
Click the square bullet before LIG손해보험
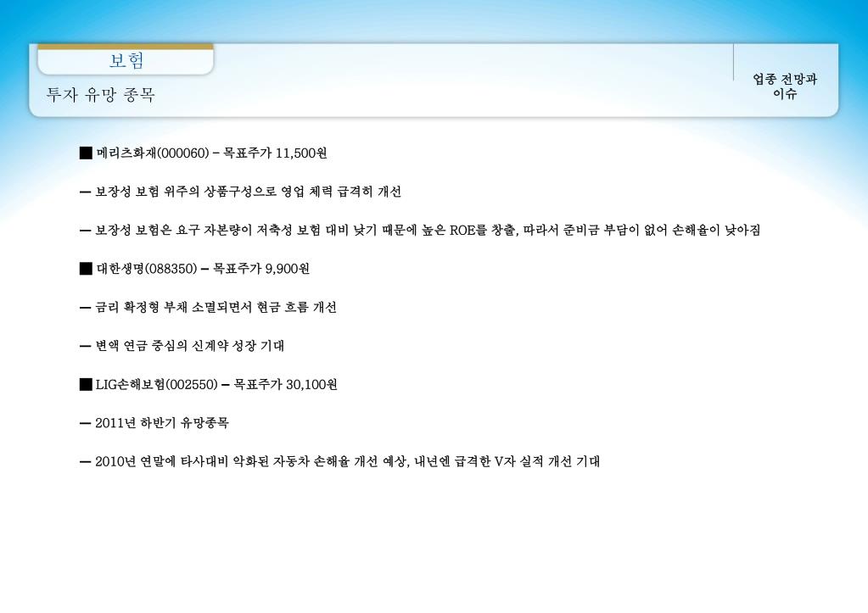coord(86,385)
